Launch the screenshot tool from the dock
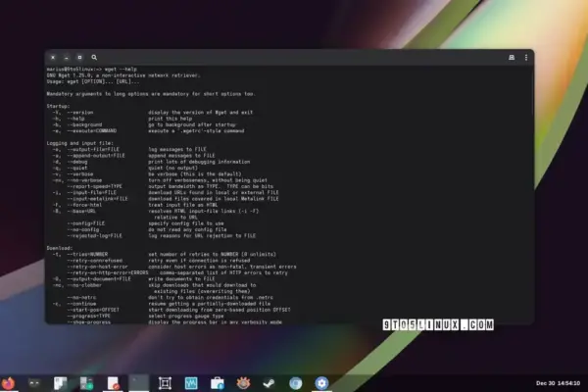The width and height of the screenshot is (588, 392). pos(165,383)
